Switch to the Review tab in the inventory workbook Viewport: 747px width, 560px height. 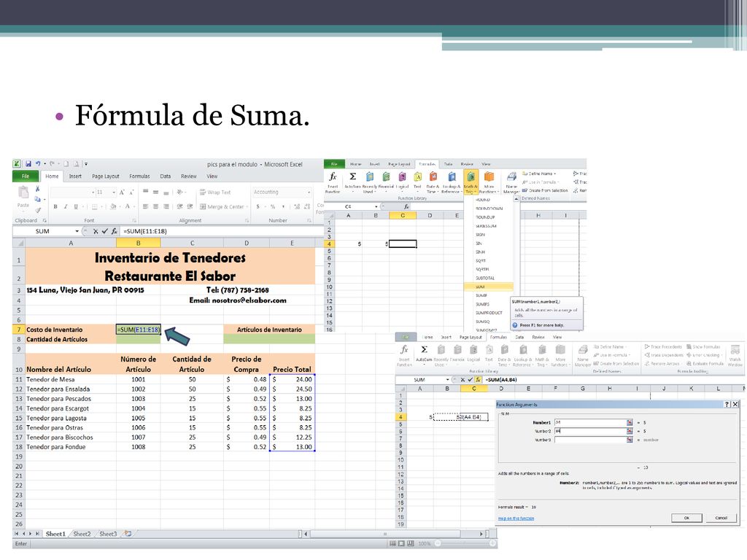click(x=189, y=176)
